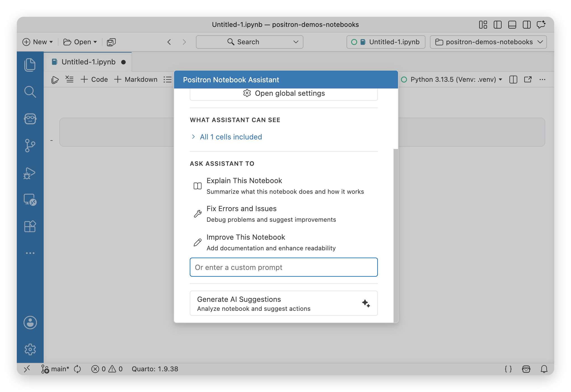This screenshot has width=571, height=392.
Task: Toggle secondary side bar visibility
Action: [527, 25]
